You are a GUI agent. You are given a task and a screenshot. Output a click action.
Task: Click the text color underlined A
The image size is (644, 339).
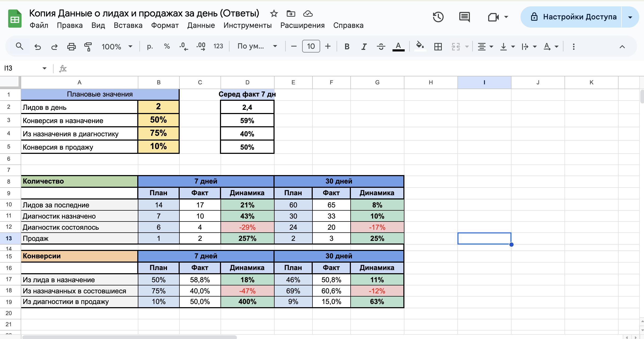398,47
